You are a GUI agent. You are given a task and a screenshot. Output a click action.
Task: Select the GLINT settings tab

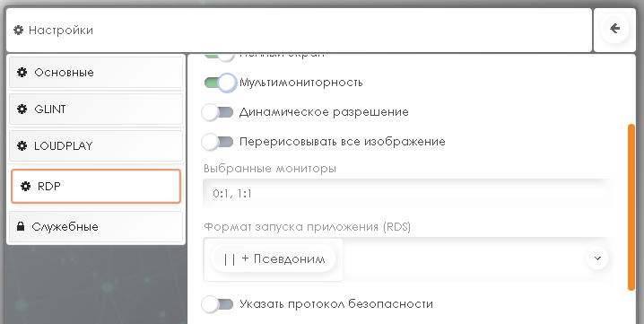96,109
